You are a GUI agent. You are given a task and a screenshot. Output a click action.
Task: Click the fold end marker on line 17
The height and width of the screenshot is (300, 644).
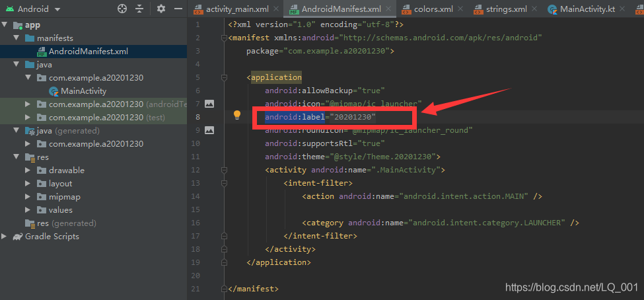[x=224, y=236]
